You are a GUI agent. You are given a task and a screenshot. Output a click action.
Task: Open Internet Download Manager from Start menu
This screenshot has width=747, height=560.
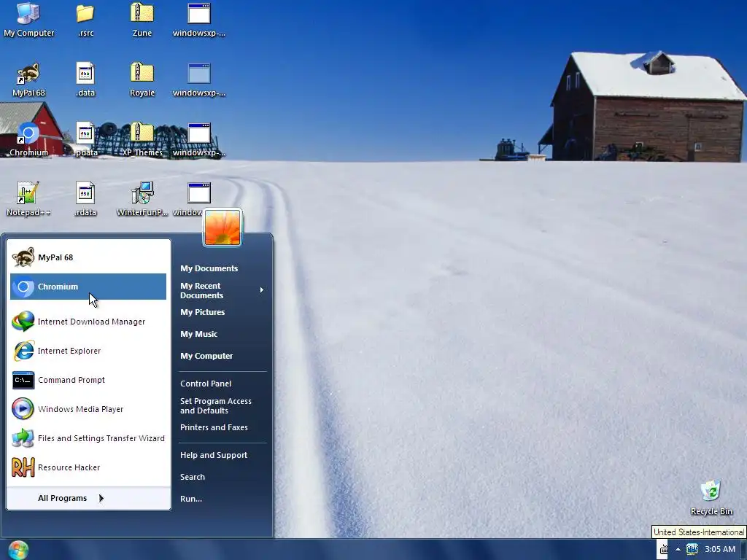click(88, 322)
